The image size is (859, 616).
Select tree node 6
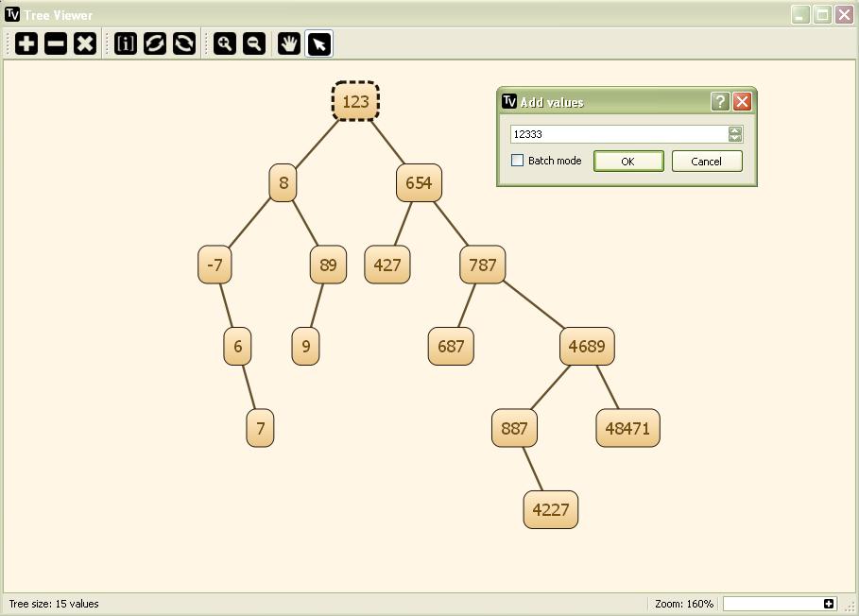coord(238,347)
